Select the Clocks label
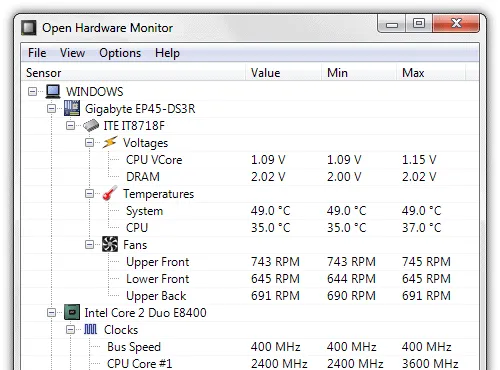The height and width of the screenshot is (370, 500). click(x=121, y=330)
